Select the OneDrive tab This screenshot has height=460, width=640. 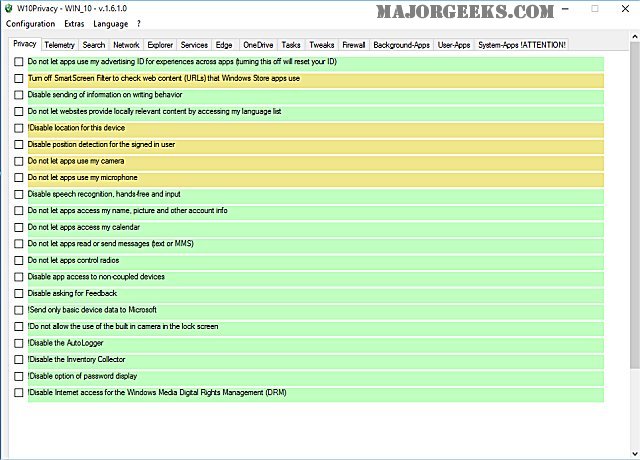click(258, 45)
